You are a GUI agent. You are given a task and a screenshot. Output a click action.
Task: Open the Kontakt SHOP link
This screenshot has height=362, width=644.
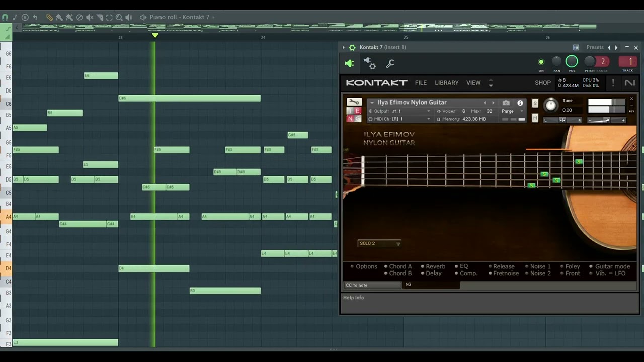pos(543,83)
